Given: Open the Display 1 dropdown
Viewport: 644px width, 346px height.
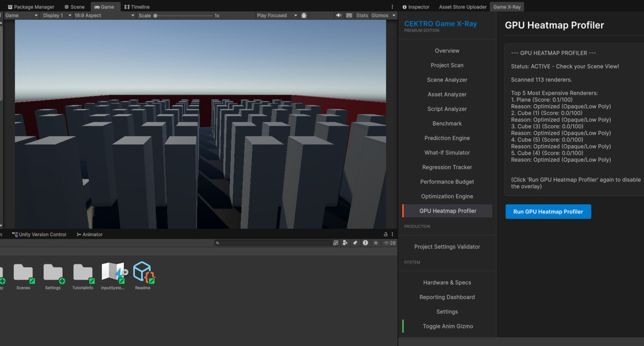Looking at the screenshot, I should tap(56, 16).
